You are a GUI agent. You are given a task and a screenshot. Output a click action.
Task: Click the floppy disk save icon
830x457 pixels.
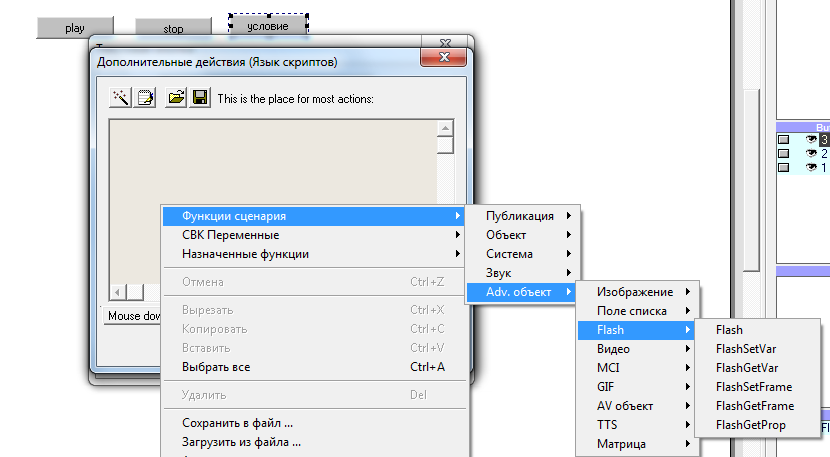pyautogui.click(x=200, y=98)
